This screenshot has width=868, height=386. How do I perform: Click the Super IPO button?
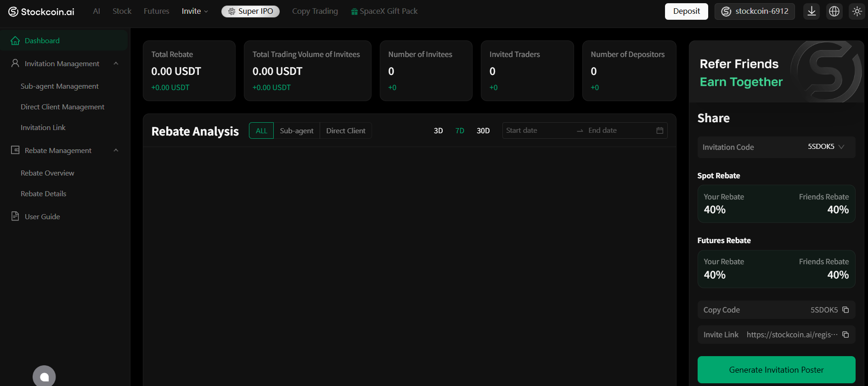tap(250, 11)
